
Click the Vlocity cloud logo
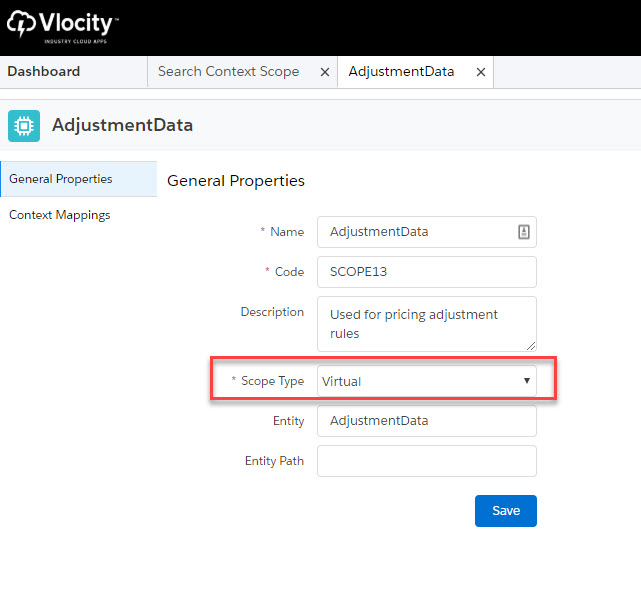[x=63, y=26]
